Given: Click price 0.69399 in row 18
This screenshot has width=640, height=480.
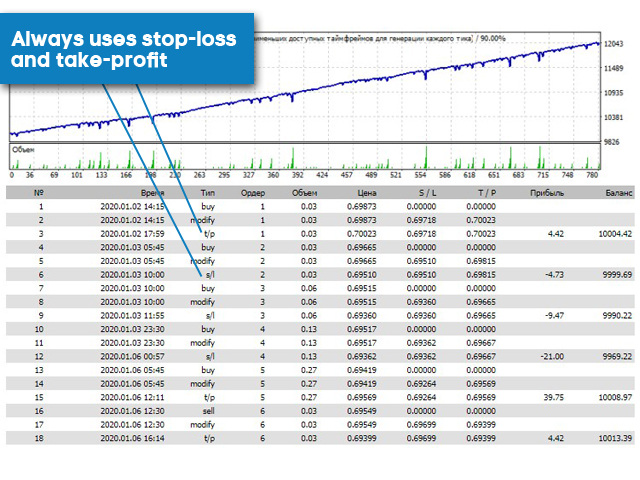Looking at the screenshot, I should pos(362,438).
